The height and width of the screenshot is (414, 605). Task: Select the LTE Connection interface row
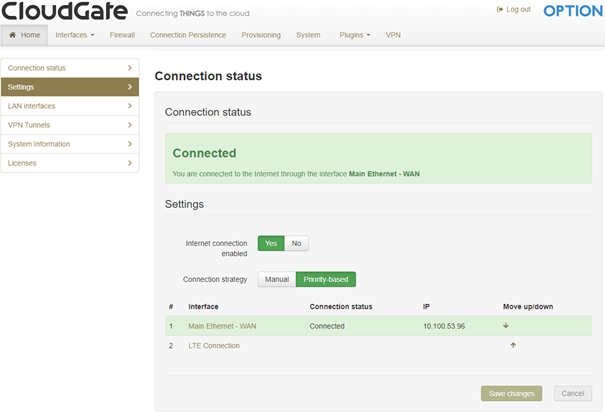pos(214,345)
